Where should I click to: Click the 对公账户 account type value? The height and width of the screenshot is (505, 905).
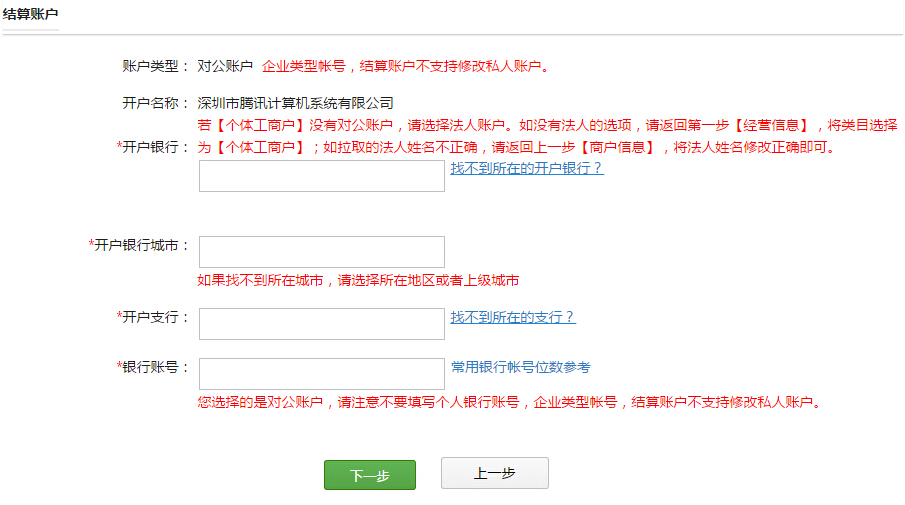(225, 66)
